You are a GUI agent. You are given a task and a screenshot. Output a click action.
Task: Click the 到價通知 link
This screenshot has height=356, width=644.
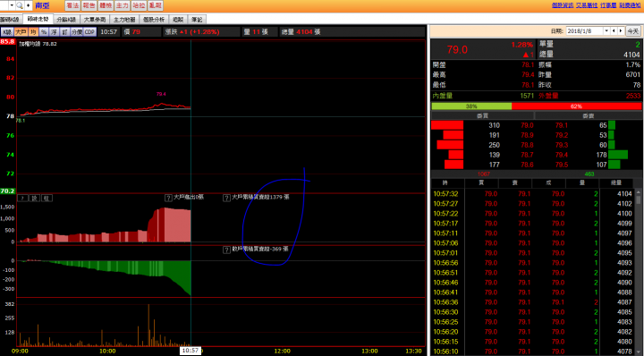pos(630,5)
